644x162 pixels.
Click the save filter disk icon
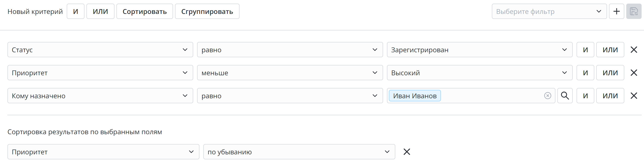(x=633, y=12)
